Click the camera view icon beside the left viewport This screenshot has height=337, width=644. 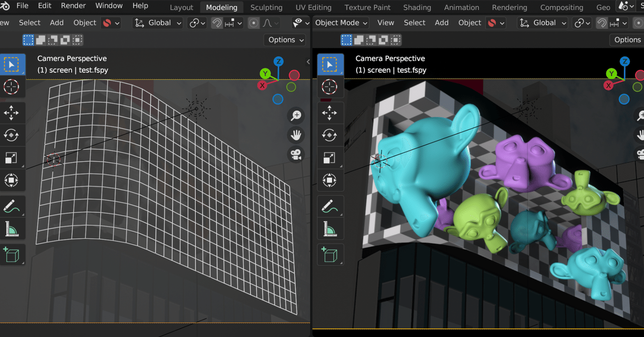[x=296, y=154]
